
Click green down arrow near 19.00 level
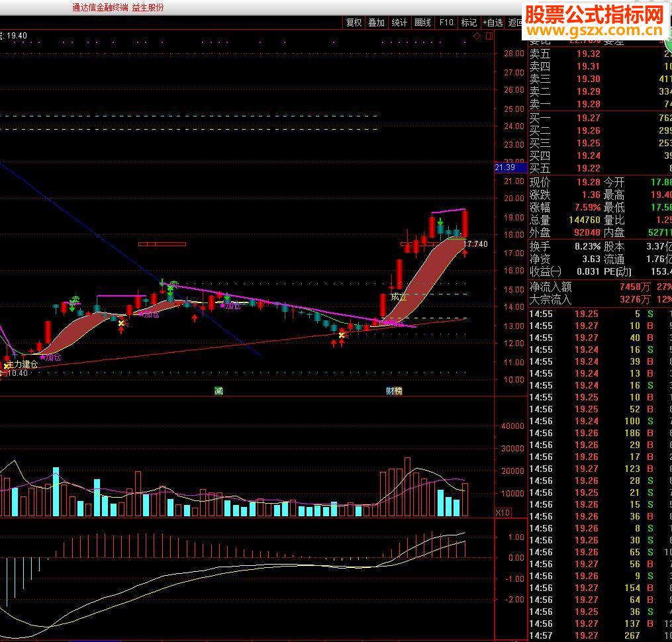point(440,222)
